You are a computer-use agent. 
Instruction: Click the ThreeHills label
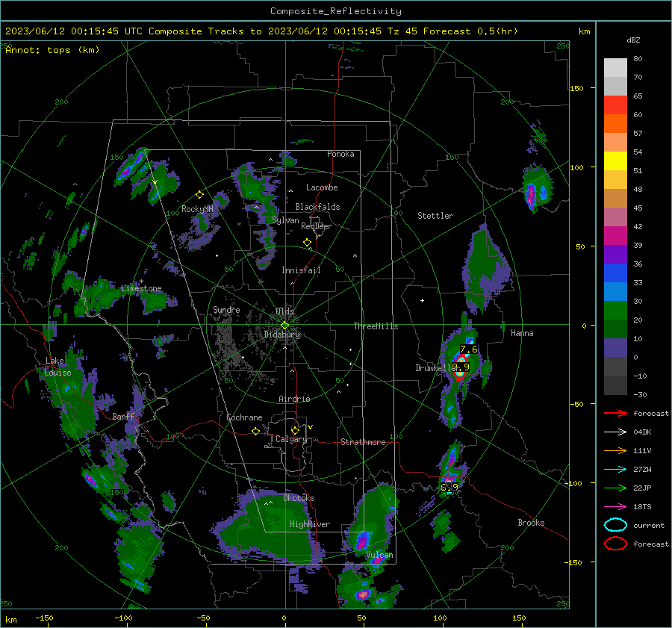click(376, 326)
